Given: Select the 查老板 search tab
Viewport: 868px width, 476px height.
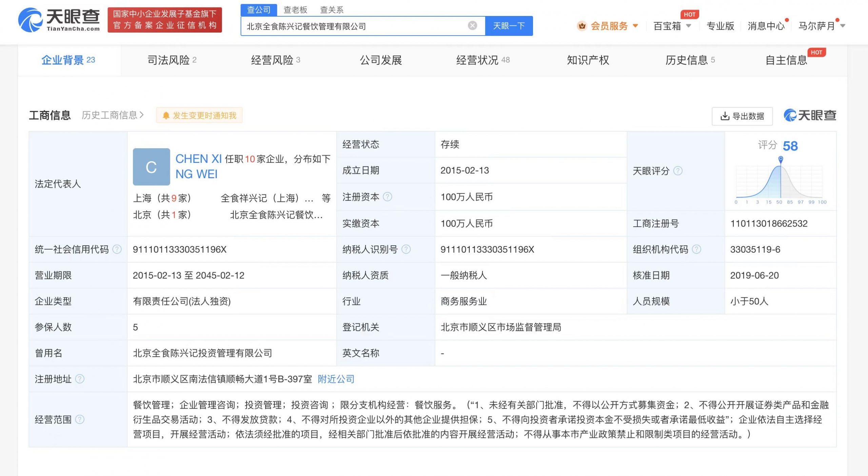Looking at the screenshot, I should click(x=295, y=10).
